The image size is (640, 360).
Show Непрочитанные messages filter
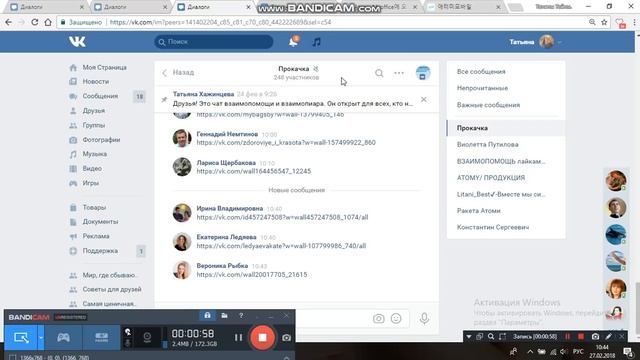coord(482,88)
